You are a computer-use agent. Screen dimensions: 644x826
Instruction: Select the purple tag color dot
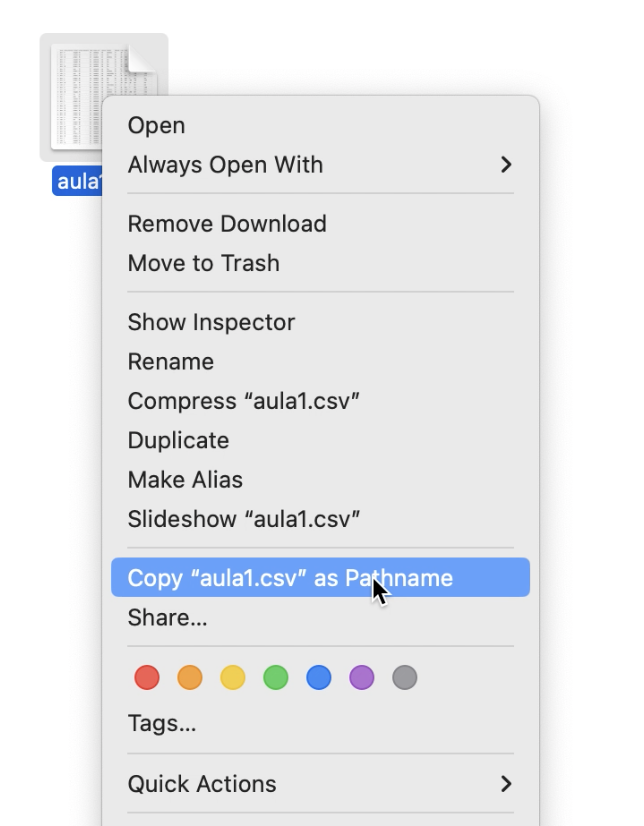pos(362,678)
